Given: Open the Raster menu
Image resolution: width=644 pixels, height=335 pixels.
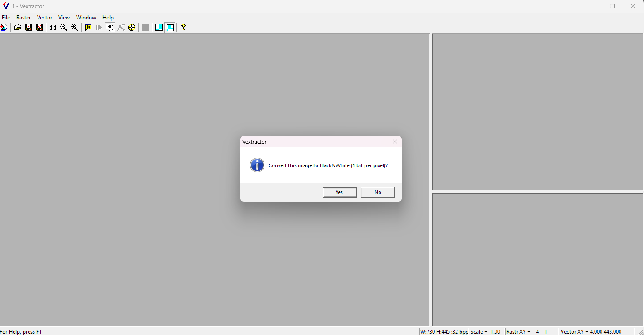Looking at the screenshot, I should point(24,18).
